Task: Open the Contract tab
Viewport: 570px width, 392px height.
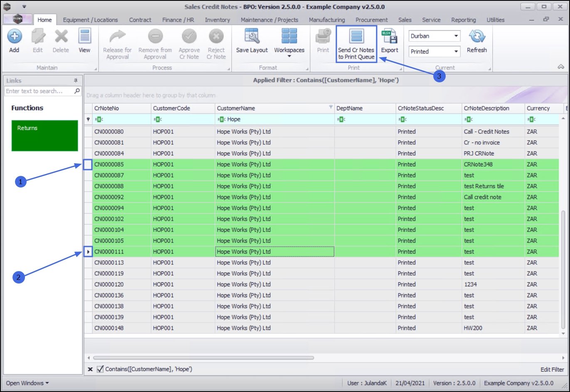Action: tap(140, 20)
